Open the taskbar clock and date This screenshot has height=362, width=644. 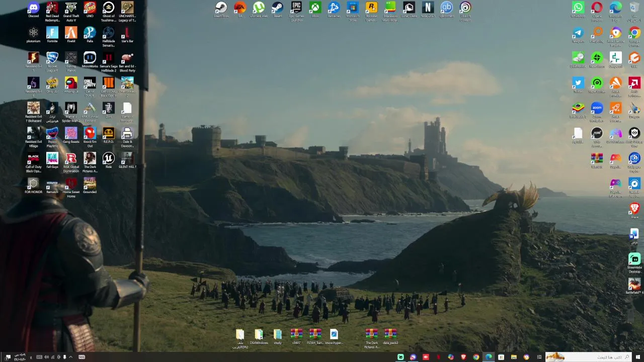coord(20,357)
